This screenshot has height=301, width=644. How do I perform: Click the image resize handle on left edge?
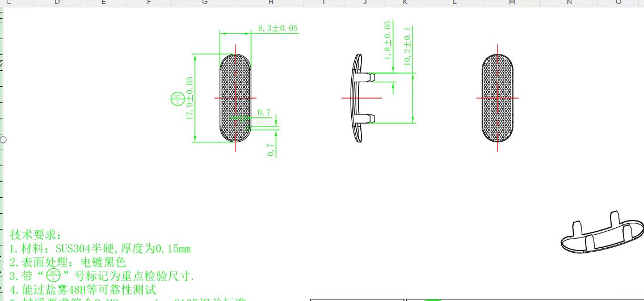pos(3,139)
